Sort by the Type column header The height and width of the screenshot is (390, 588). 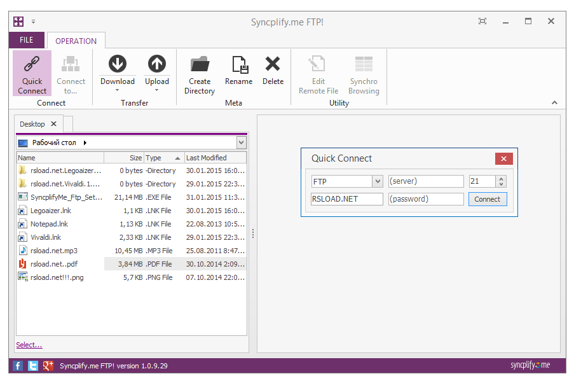pyautogui.click(x=164, y=158)
